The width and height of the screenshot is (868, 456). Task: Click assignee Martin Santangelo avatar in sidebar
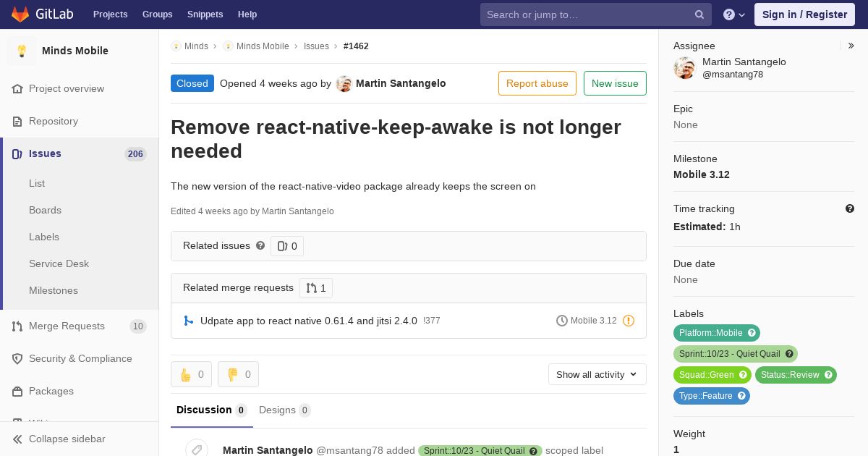tap(684, 68)
